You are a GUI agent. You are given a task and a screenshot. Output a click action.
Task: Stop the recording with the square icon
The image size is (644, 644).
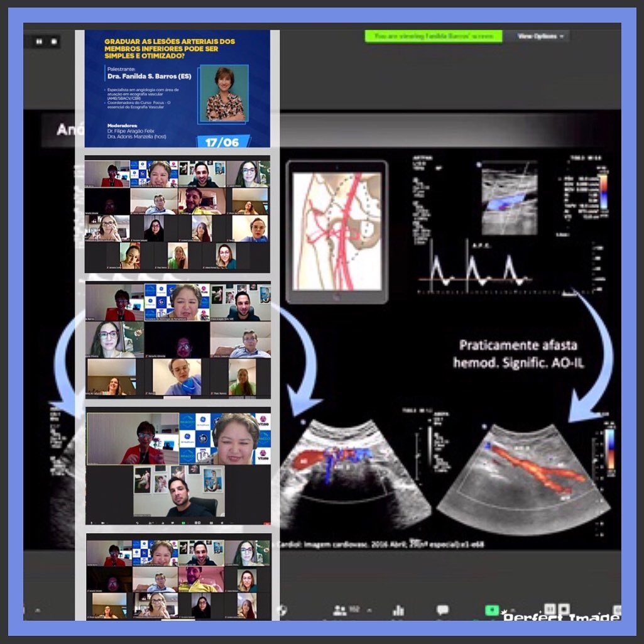[54, 41]
